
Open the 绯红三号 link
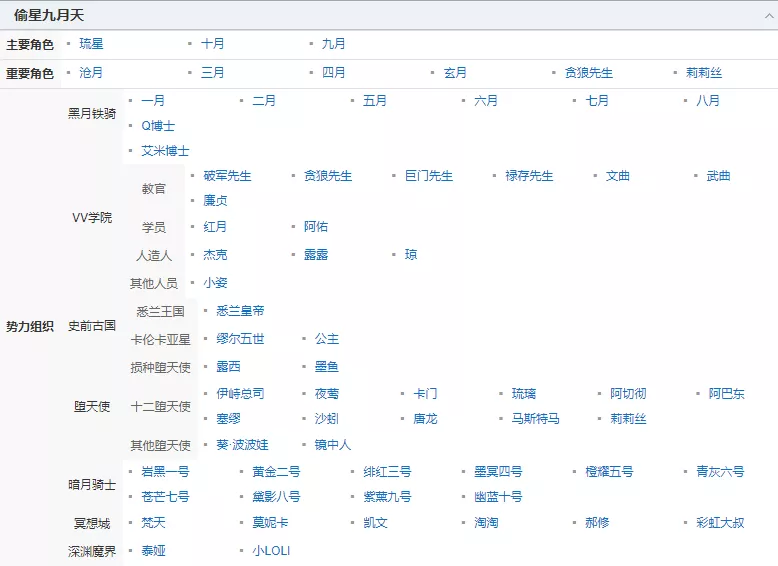tap(387, 472)
